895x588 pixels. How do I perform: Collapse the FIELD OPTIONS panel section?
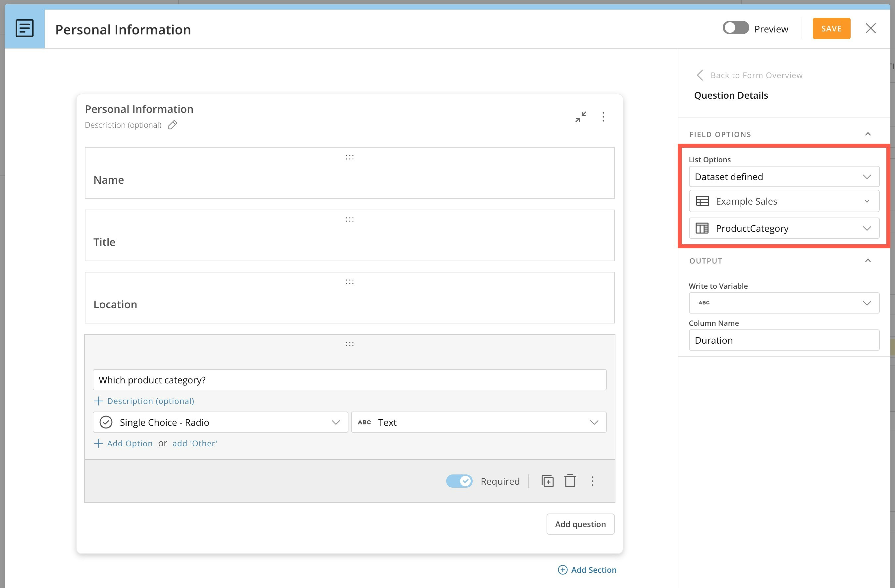click(868, 134)
